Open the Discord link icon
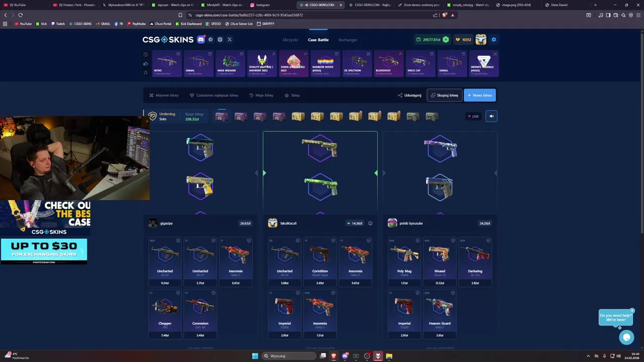The width and height of the screenshot is (644, 362). pyautogui.click(x=201, y=39)
